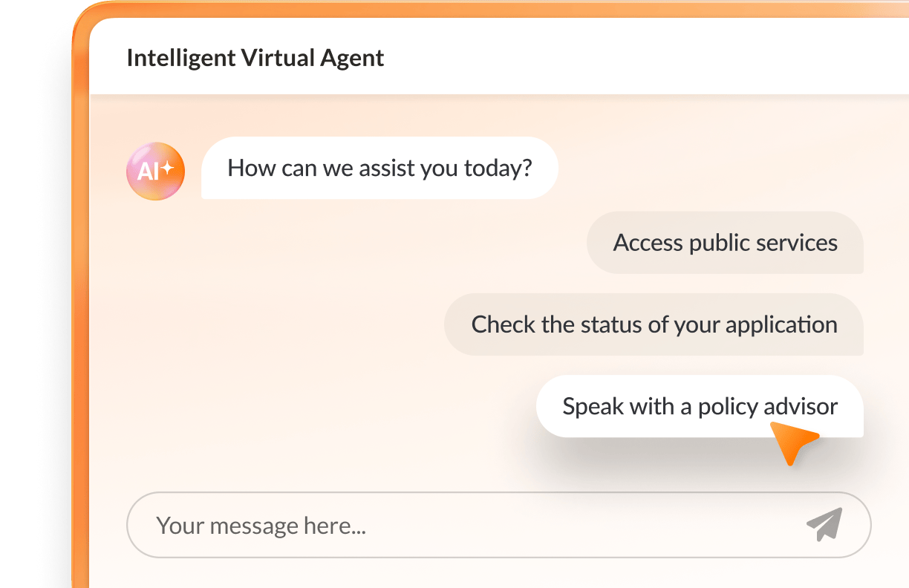Click the 'How can we assist you today?' bubble
This screenshot has width=909, height=588.
[x=379, y=168]
